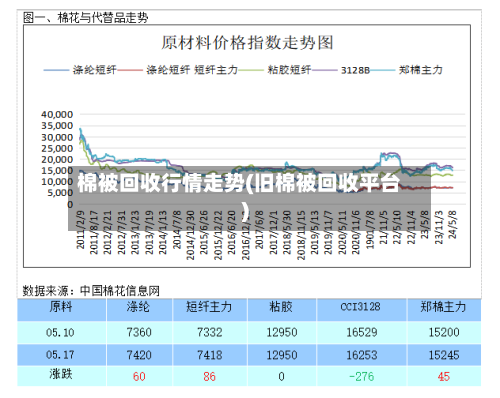Viewport: 500px width, 398px height.
Task: Click the 05.10 row label
Action: [60, 333]
